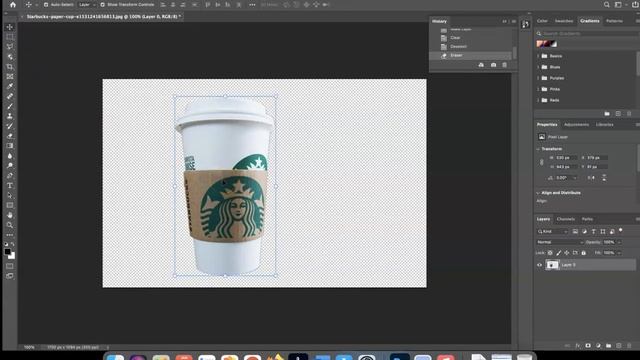Select the Eraser tool

(10, 136)
